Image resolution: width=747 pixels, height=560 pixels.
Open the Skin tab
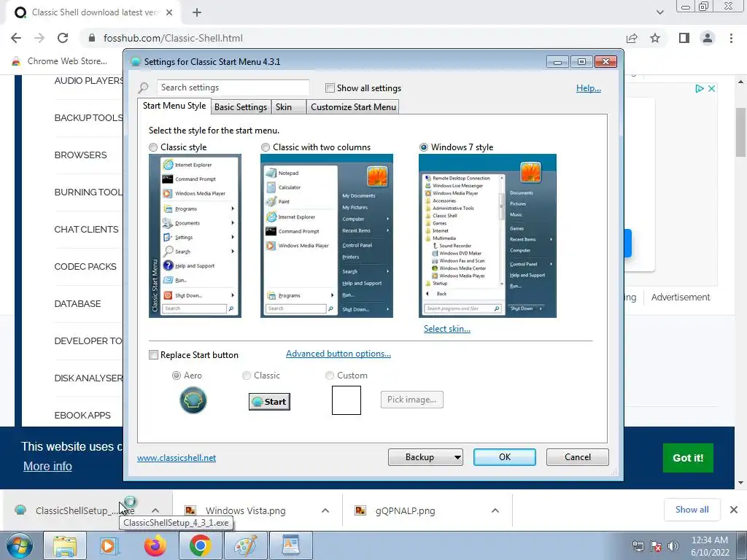pos(288,107)
